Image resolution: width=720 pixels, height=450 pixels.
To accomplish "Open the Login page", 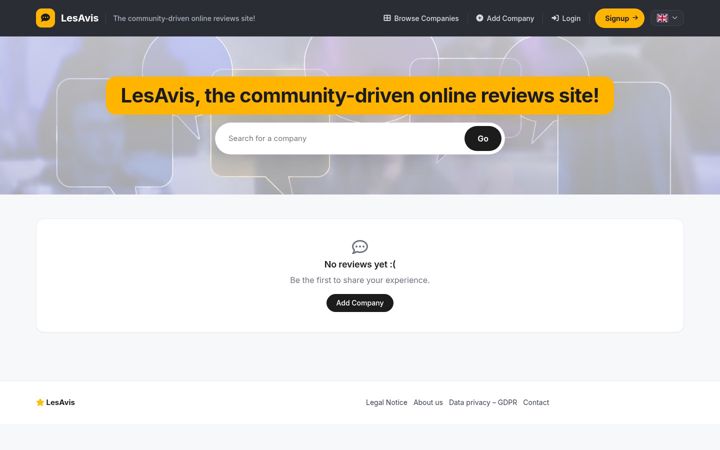I will (566, 18).
